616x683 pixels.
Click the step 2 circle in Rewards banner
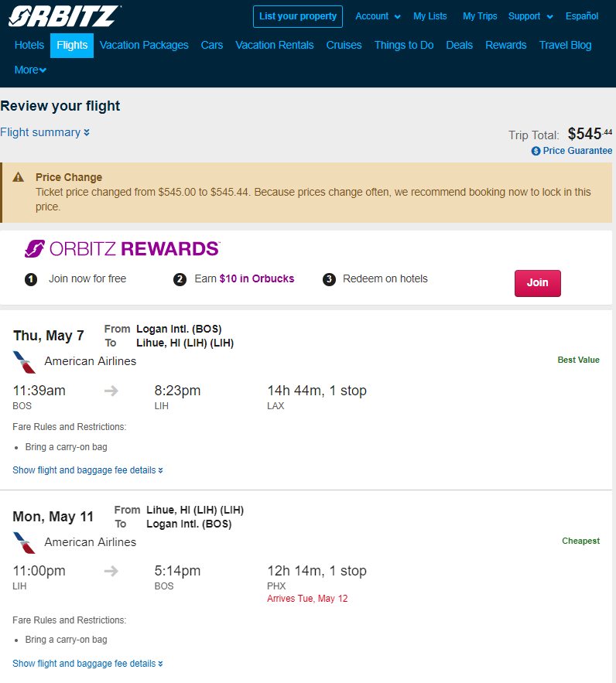(180, 279)
